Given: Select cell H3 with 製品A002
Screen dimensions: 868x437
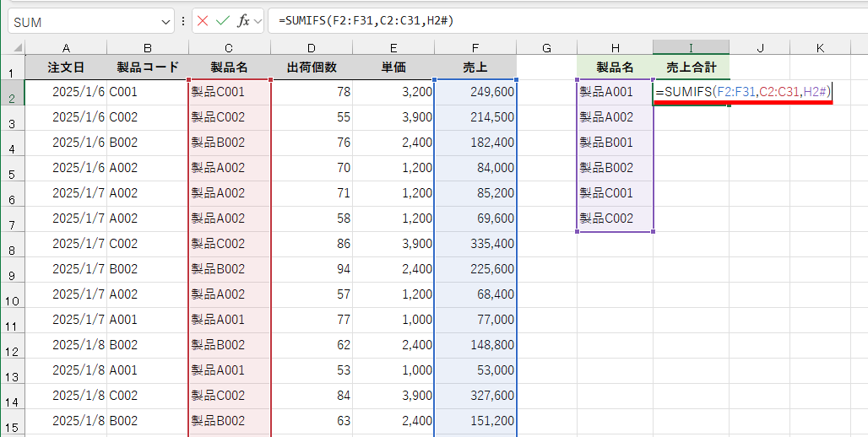Looking at the screenshot, I should (x=615, y=117).
